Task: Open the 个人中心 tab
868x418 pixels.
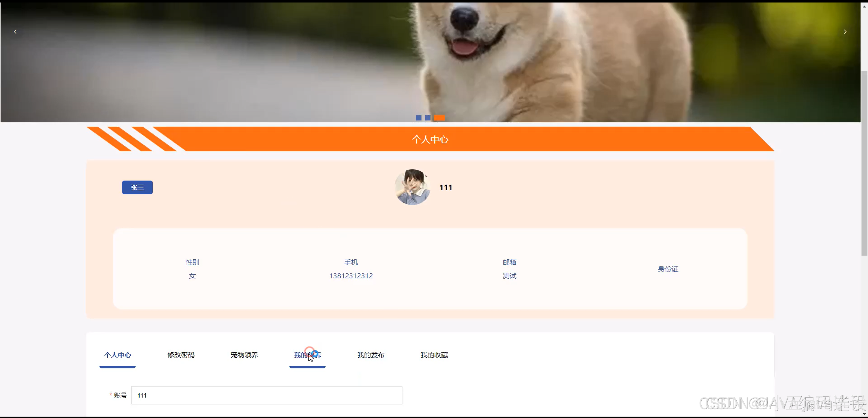Action: click(118, 355)
